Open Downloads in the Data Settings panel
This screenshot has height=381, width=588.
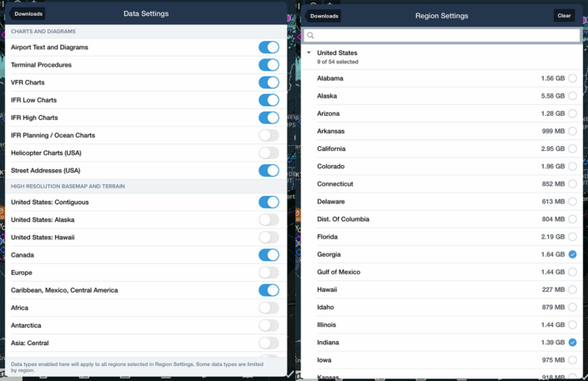click(29, 14)
